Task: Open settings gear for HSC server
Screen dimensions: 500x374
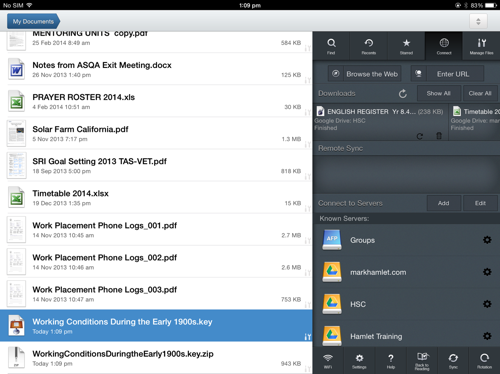Action: tap(487, 304)
